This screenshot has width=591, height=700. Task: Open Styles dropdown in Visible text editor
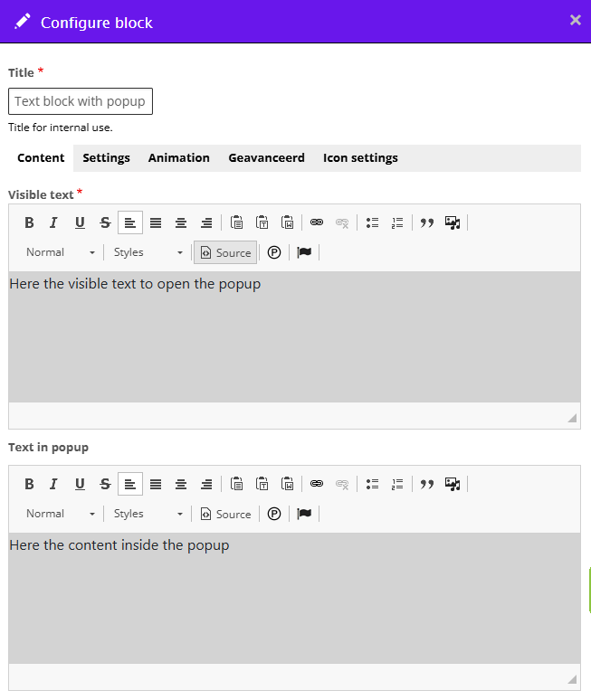[x=148, y=252]
